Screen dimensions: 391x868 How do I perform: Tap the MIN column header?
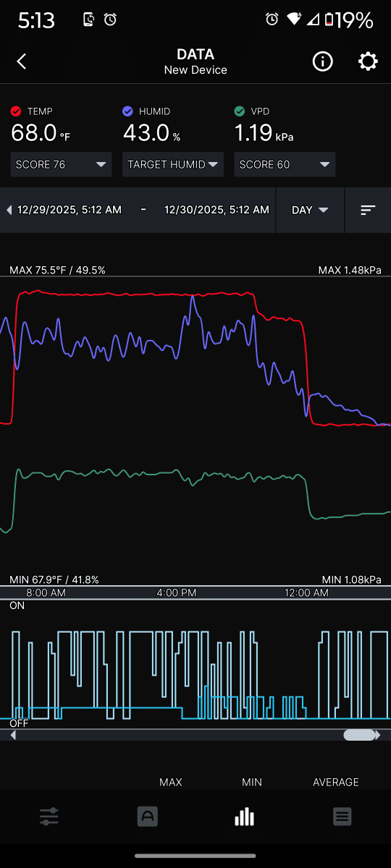tap(252, 782)
